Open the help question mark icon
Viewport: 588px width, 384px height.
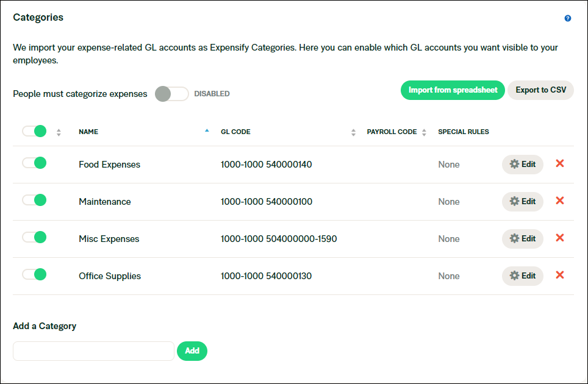[x=568, y=18]
